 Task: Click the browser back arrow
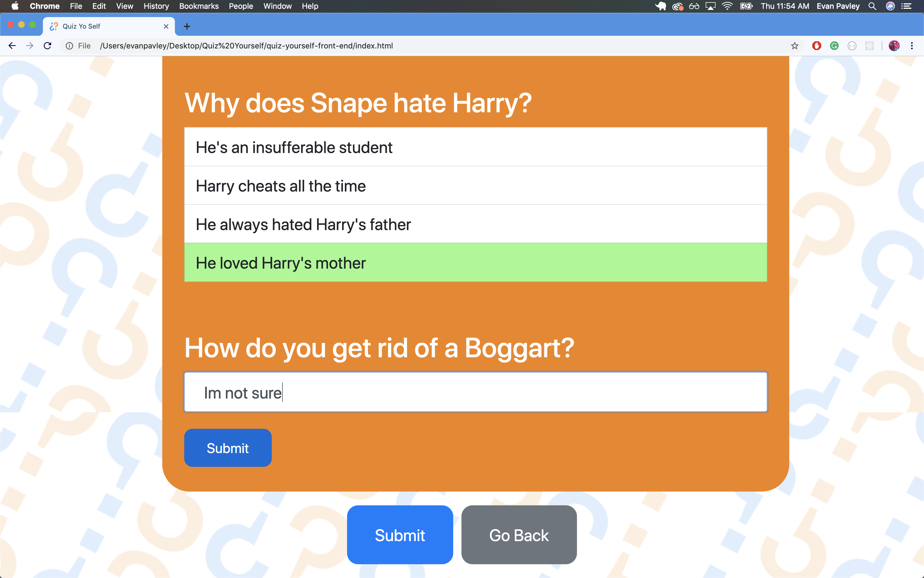[12, 46]
